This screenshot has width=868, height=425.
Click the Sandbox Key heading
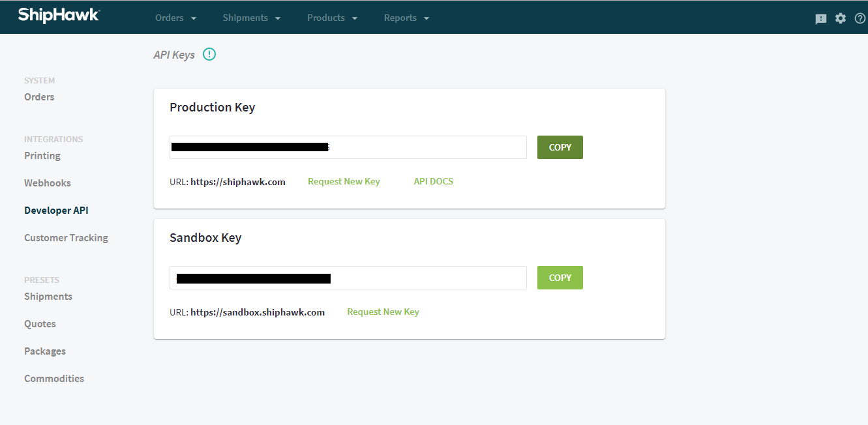point(205,238)
